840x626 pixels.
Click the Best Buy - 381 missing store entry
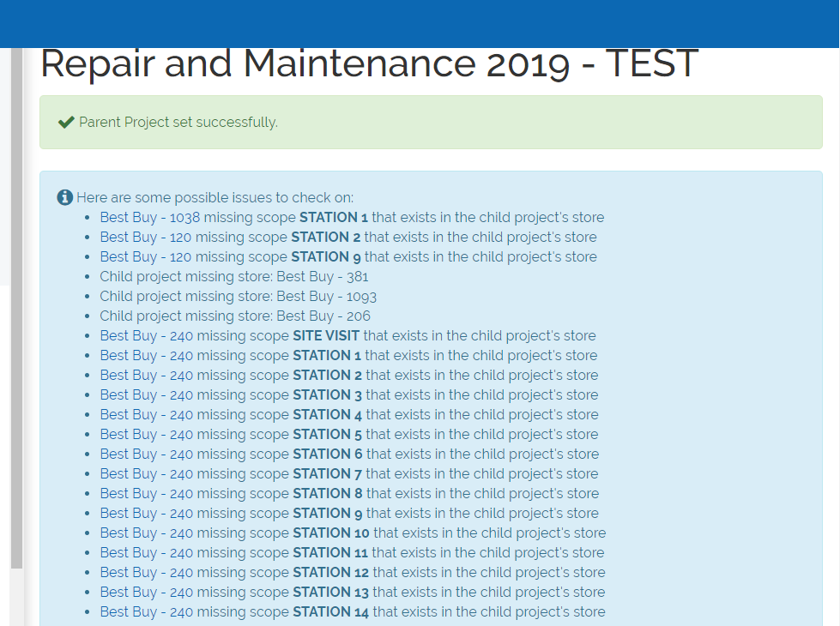(x=233, y=277)
